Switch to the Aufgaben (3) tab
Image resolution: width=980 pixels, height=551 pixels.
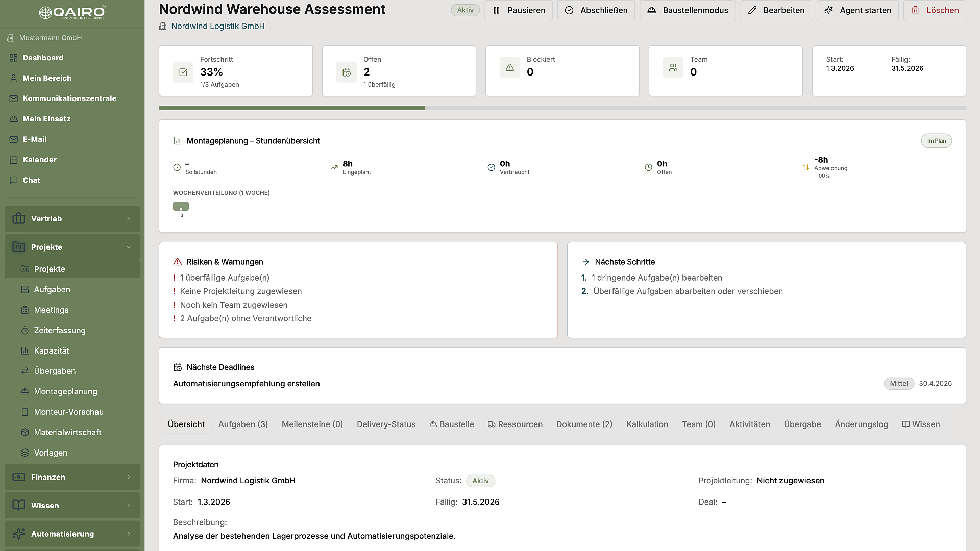243,424
